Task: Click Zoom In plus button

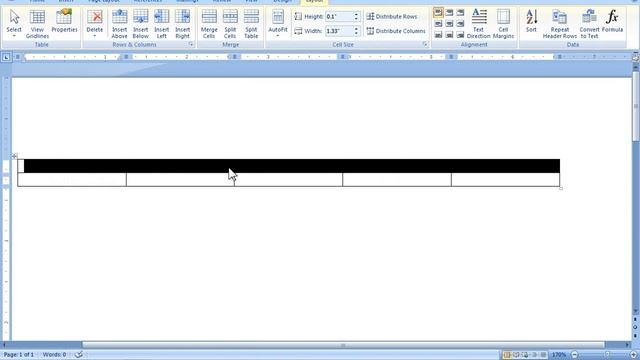Action: (633, 355)
